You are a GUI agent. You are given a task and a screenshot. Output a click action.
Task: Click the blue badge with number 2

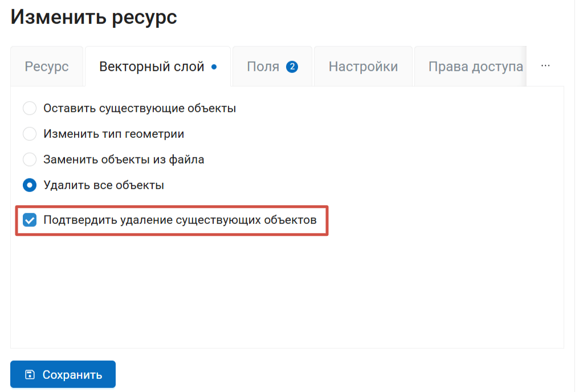pos(292,67)
